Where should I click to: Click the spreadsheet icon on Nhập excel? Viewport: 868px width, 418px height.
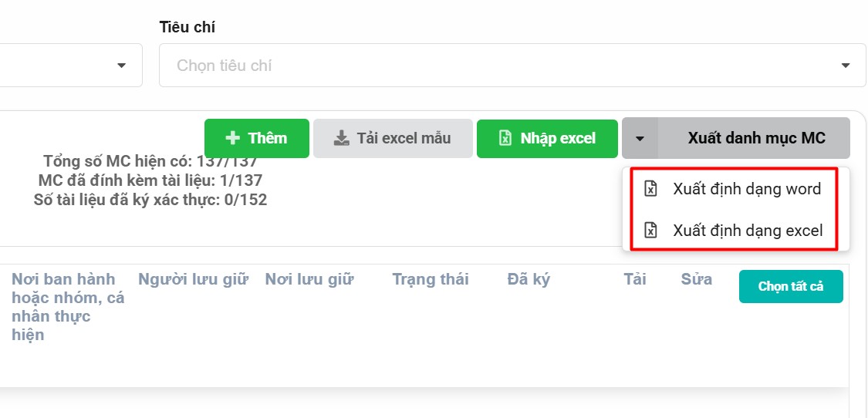pos(505,138)
